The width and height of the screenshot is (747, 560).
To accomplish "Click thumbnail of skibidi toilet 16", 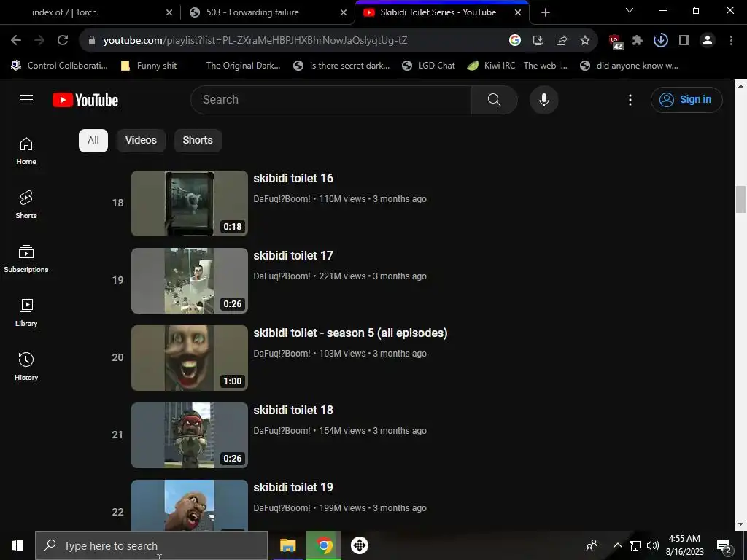I will coord(190,203).
